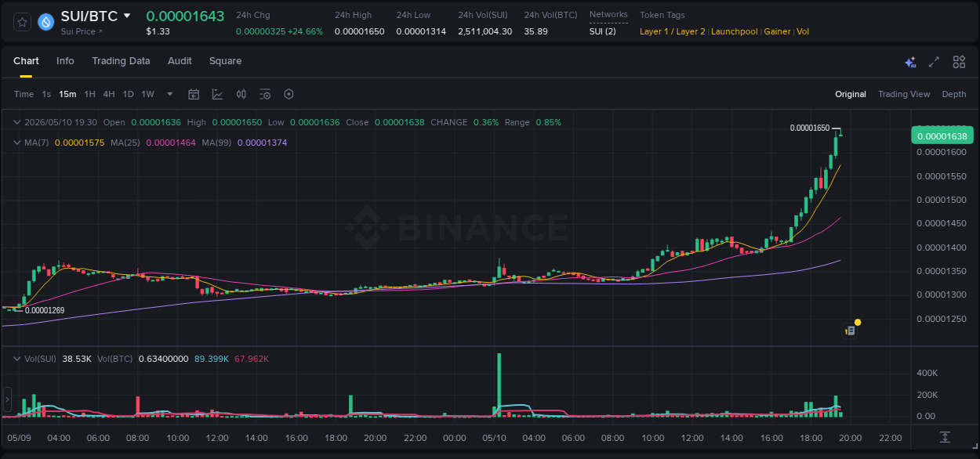
Task: Add SUI/BTC to favorites with star icon
Action: tap(23, 22)
